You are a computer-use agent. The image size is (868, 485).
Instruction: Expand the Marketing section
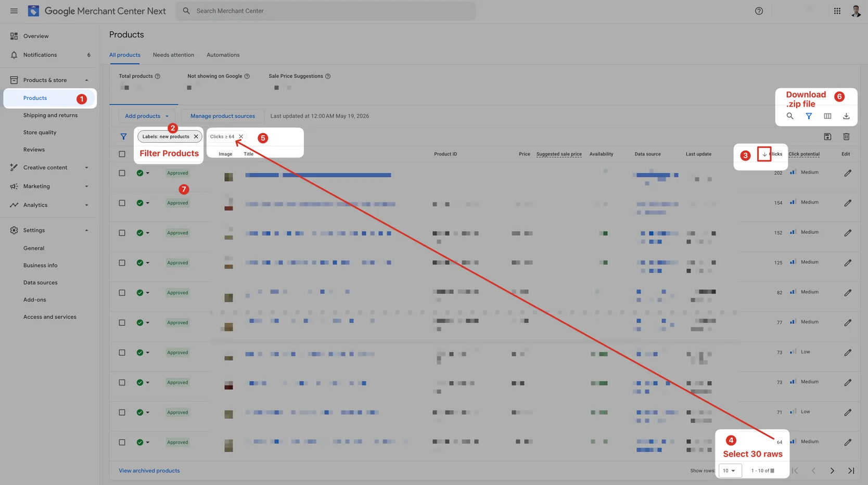coord(86,186)
